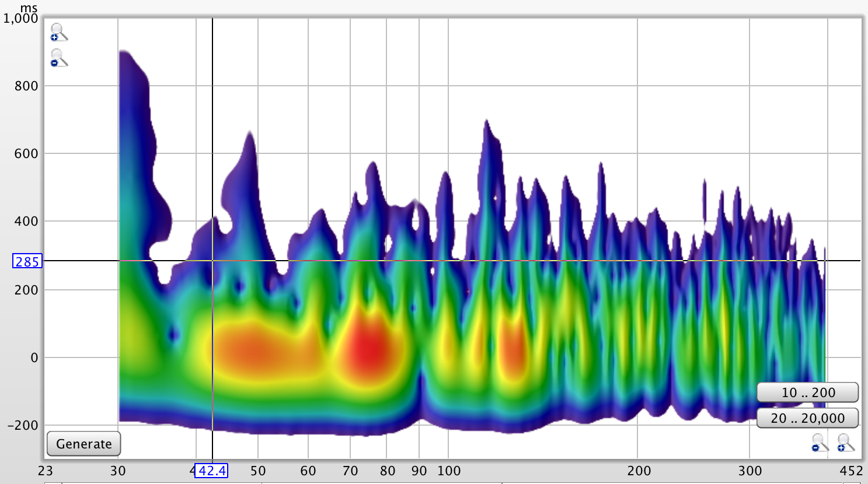Zoom in horizontally using bottom-right magnifier
The height and width of the screenshot is (484, 868).
click(845, 443)
